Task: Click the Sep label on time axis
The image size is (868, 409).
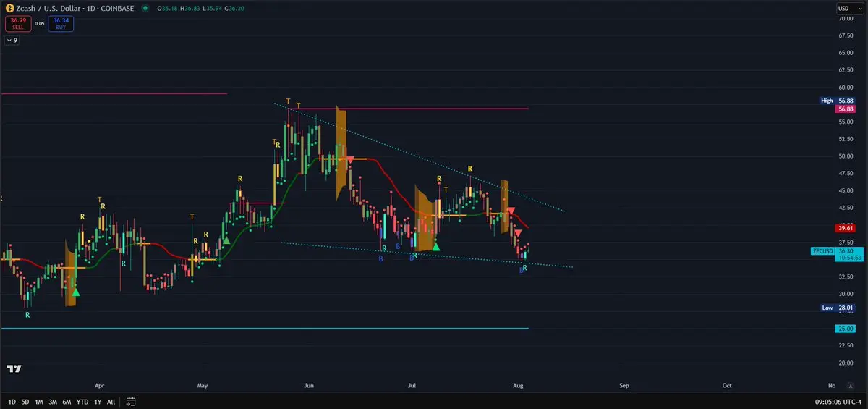Action: pyautogui.click(x=624, y=386)
